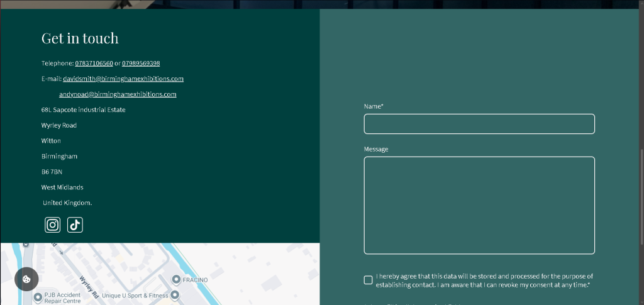Email andynoad@birminghamexhibitions.com
The height and width of the screenshot is (305, 644).
pyautogui.click(x=118, y=94)
